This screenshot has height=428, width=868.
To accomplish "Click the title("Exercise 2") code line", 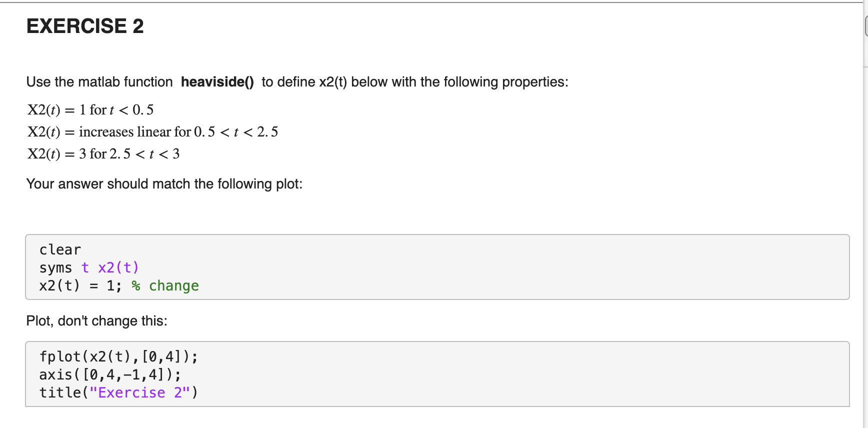I will tap(119, 392).
